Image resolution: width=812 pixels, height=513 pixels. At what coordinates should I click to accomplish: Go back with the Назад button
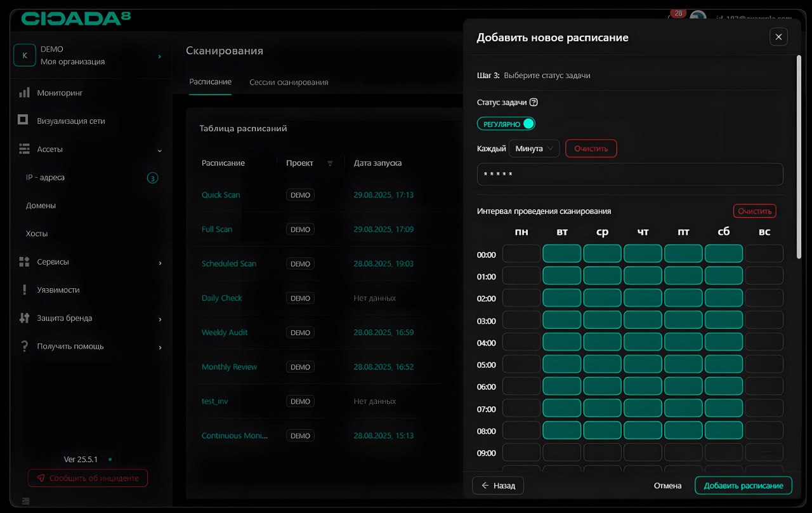[x=498, y=486]
